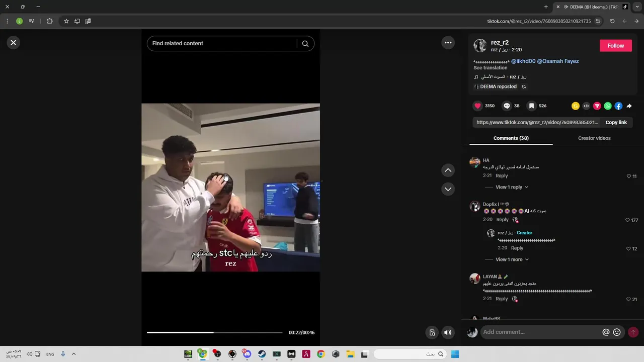Viewport: 644px width, 362px height.
Task: Click See translation under the caption
Action: click(490, 68)
